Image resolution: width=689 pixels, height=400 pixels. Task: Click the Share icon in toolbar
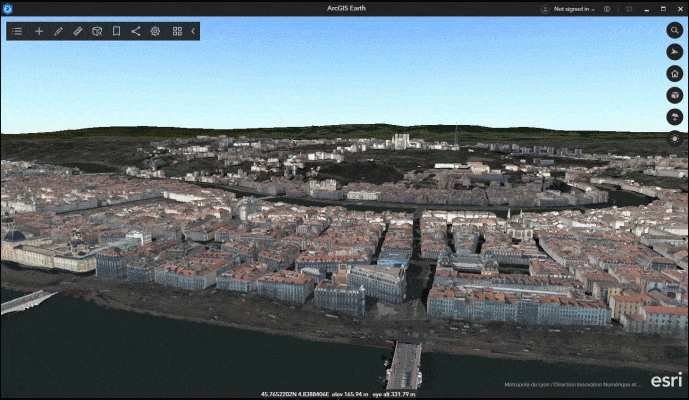136,31
